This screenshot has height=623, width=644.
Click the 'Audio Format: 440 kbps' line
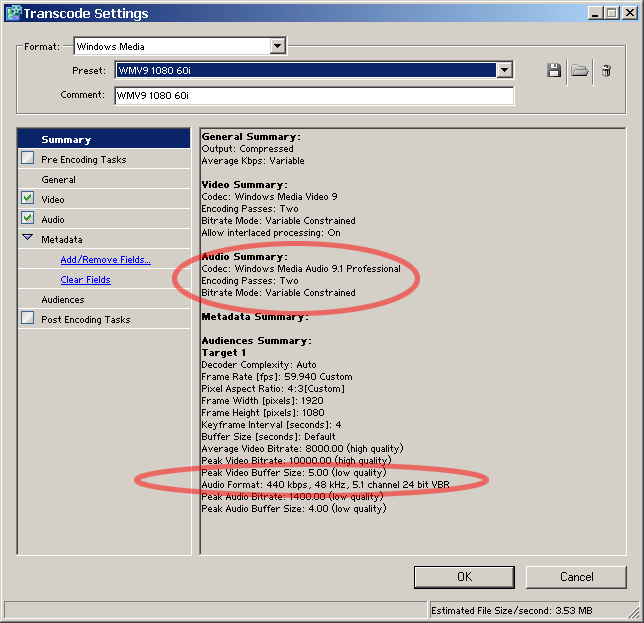click(x=325, y=485)
